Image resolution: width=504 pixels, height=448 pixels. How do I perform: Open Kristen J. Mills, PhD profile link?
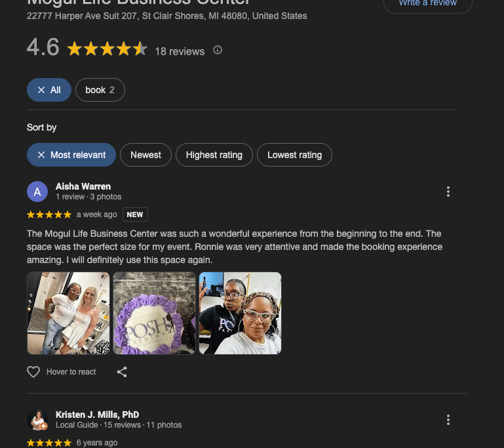click(x=98, y=415)
